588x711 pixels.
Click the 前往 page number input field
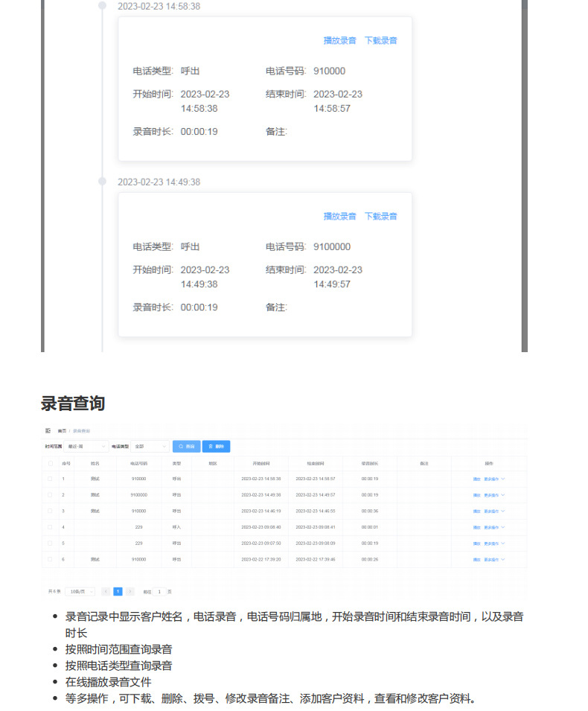pyautogui.click(x=159, y=592)
